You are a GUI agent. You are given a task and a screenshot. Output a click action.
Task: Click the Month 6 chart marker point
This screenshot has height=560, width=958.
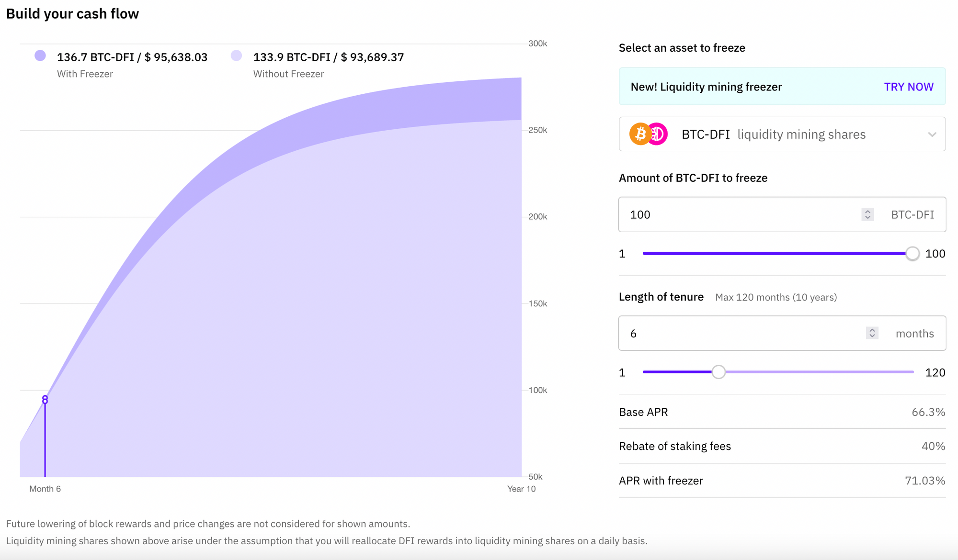coord(45,400)
